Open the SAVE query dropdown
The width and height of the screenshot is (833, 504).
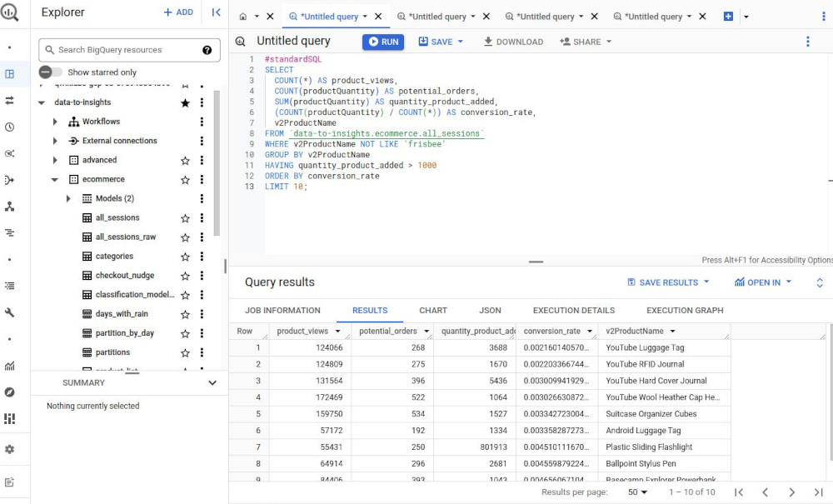[x=441, y=42]
